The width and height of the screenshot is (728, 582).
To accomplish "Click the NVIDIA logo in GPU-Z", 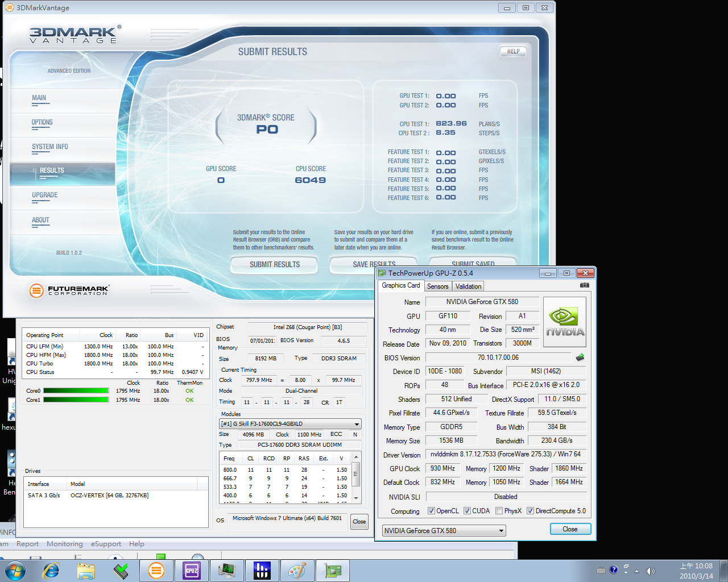I will (565, 322).
